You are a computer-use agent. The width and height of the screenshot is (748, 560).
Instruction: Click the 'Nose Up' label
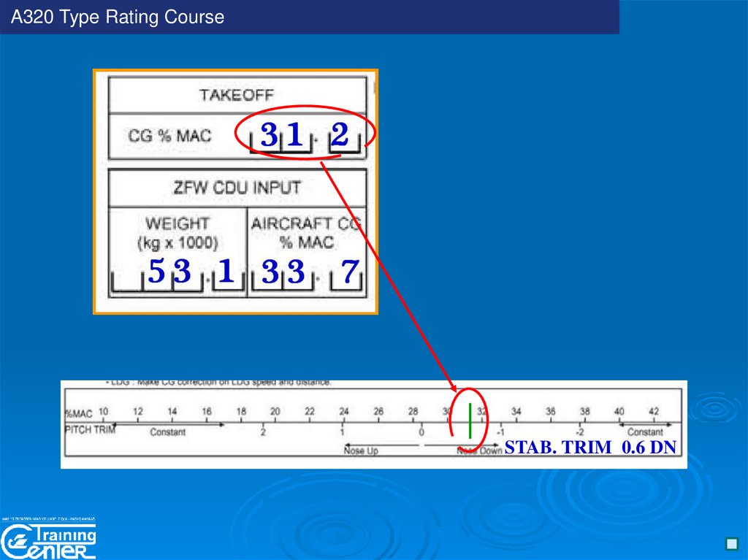coord(361,450)
